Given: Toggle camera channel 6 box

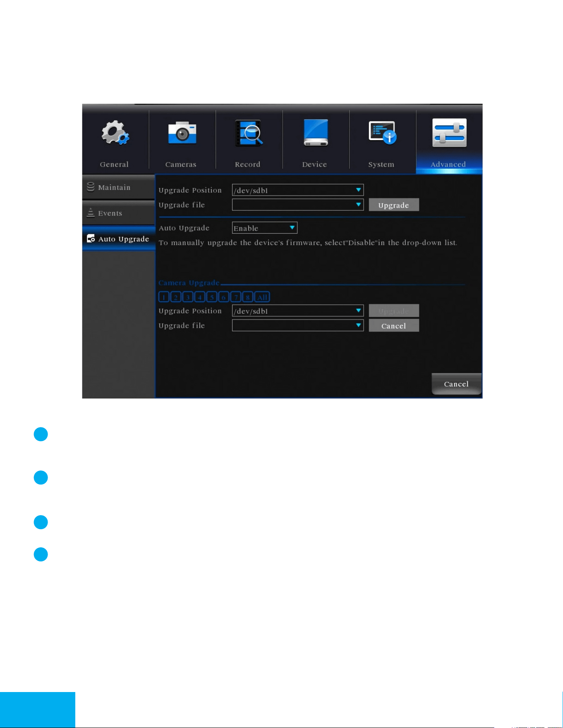Looking at the screenshot, I should 224,297.
